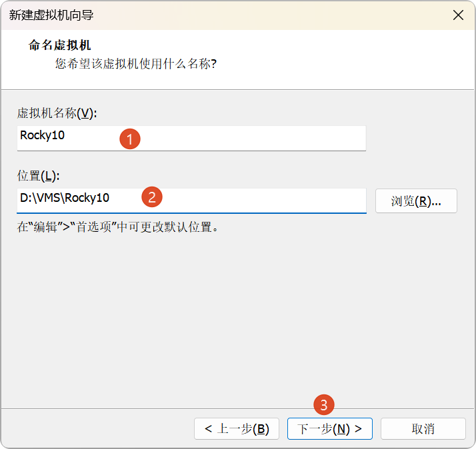Image resolution: width=476 pixels, height=449 pixels.
Task: Click the 虚拟机名称(V): label
Action: (57, 113)
